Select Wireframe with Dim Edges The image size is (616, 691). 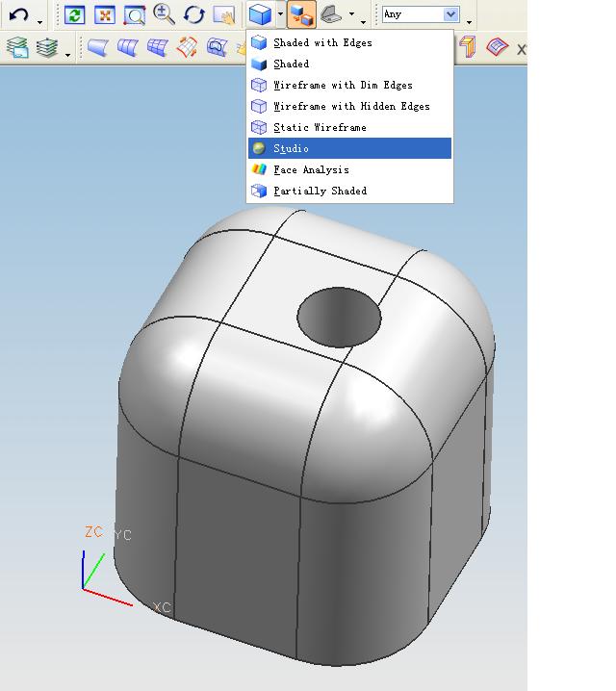point(349,85)
